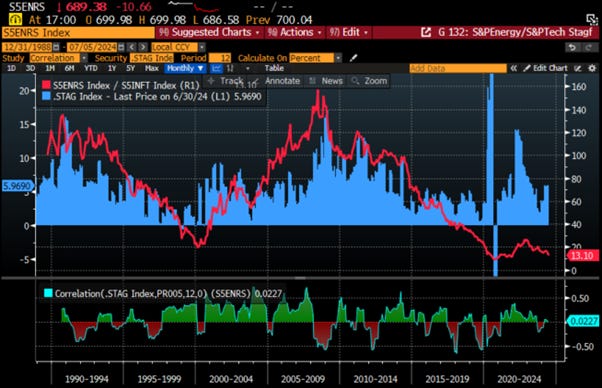Click the Annotate tool
The image size is (602, 388).
[277, 81]
